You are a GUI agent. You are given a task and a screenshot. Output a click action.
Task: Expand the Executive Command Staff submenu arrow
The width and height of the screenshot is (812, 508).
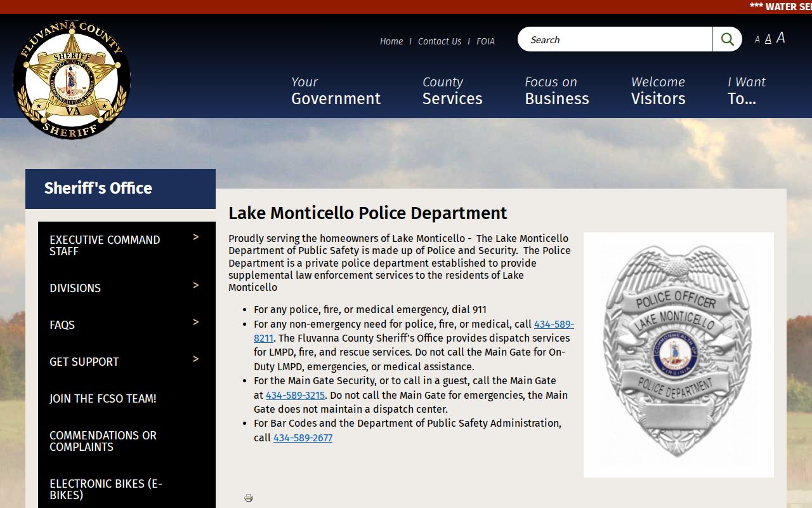click(x=196, y=237)
